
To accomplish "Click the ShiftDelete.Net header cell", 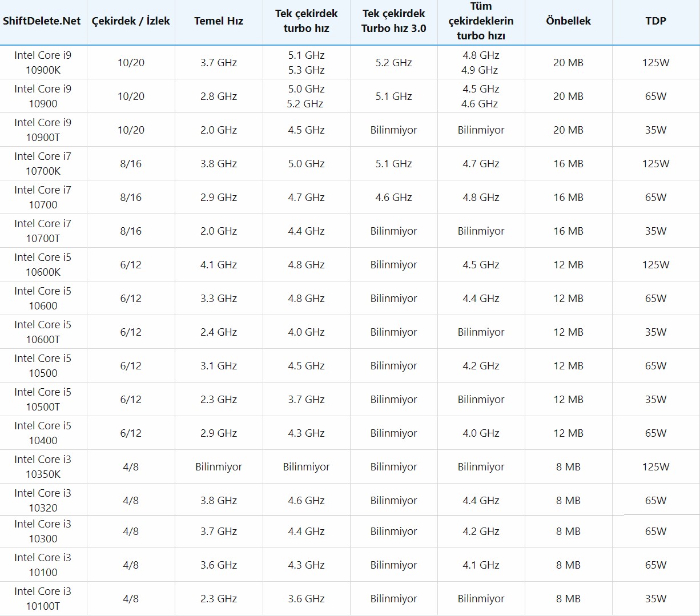I will click(x=42, y=21).
